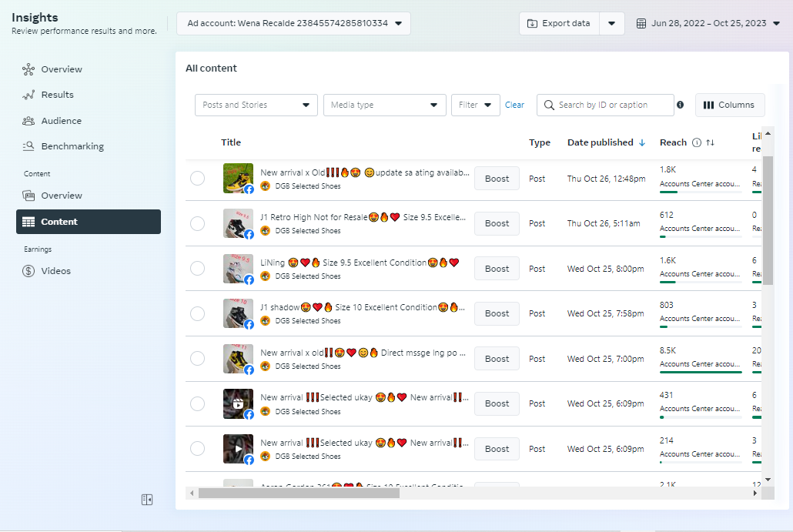Click table scroll right arrow
This screenshot has width=793, height=532.
755,493
